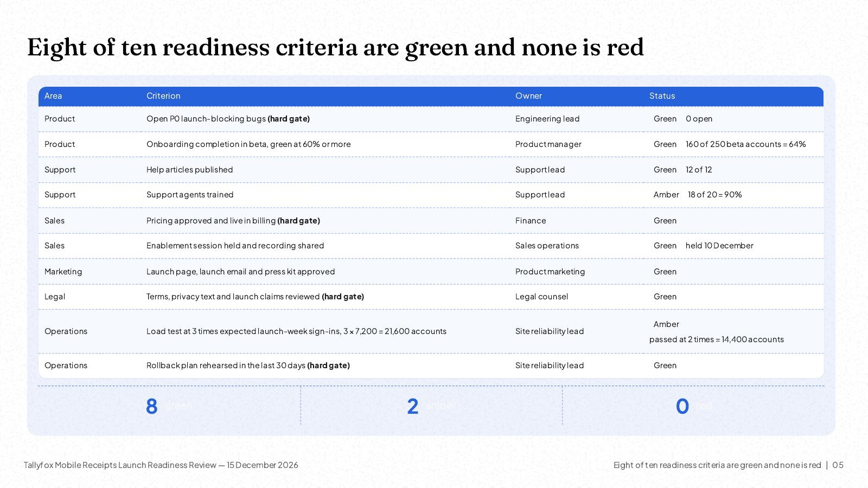Image resolution: width=868 pixels, height=488 pixels.
Task: Click 'Launch page, launch email and press kit approved'
Action: pos(240,272)
